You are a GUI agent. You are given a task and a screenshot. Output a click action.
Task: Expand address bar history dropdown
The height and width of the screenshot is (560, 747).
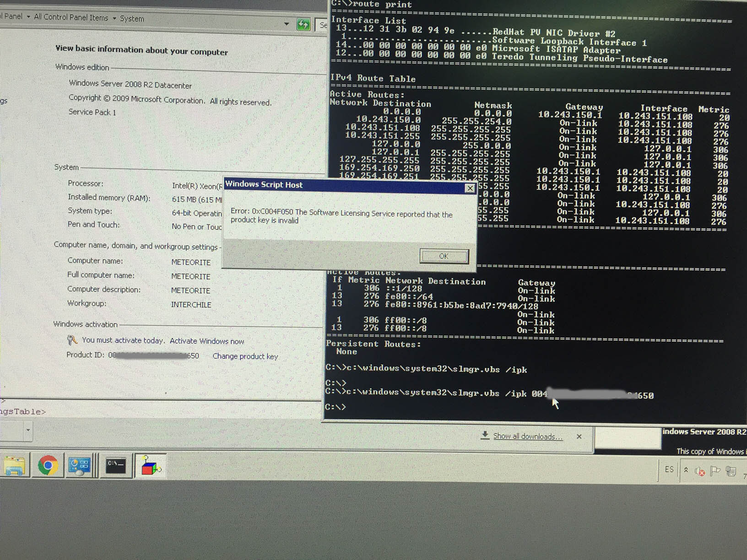pyautogui.click(x=287, y=24)
